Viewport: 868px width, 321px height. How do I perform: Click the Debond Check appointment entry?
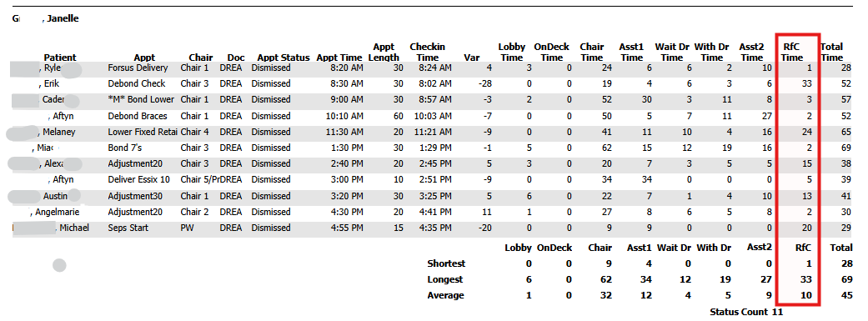point(137,83)
